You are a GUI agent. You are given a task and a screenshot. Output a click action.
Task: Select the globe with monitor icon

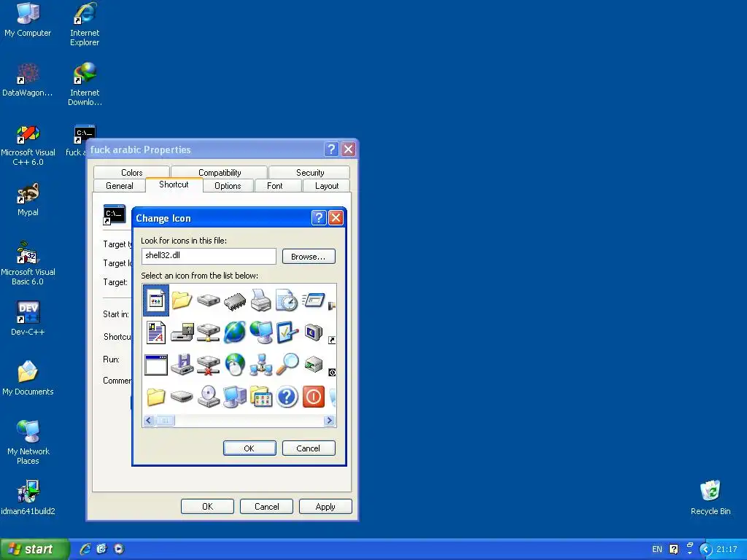pyautogui.click(x=261, y=332)
